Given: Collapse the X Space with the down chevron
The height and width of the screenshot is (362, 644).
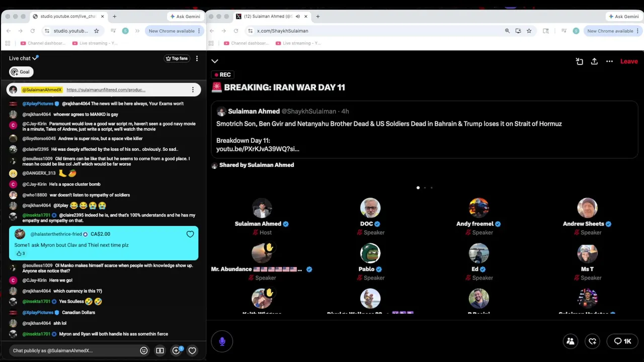Looking at the screenshot, I should pyautogui.click(x=215, y=61).
